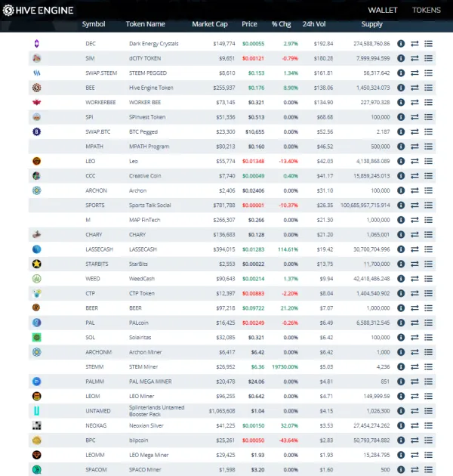Show info for CHARY token
Viewport: 453px width, 476px height.
pyautogui.click(x=401, y=235)
